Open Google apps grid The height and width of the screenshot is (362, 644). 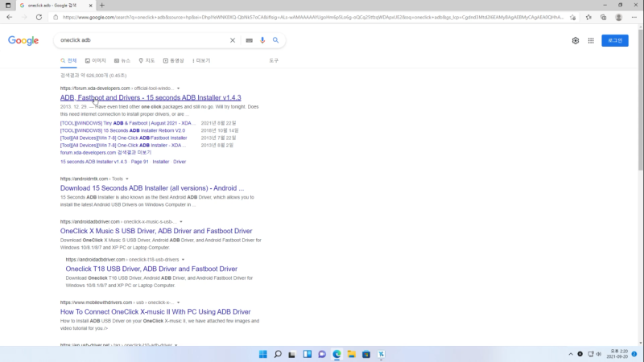click(591, 41)
